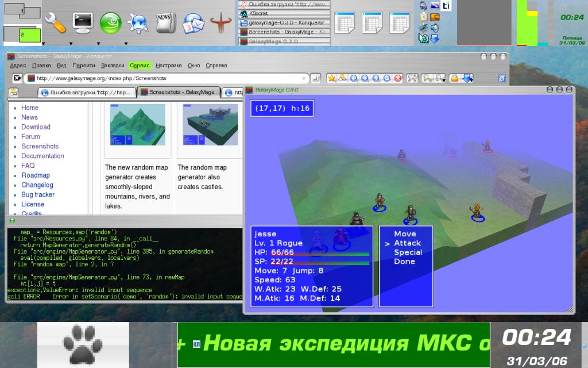The height and width of the screenshot is (368, 588).
Task: Choose Done in the GalaxyMage action menu
Action: click(404, 262)
